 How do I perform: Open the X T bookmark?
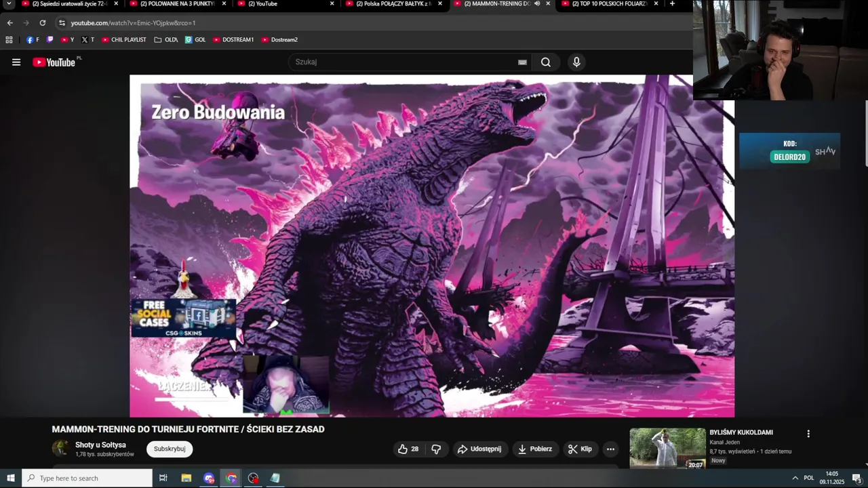click(x=87, y=40)
